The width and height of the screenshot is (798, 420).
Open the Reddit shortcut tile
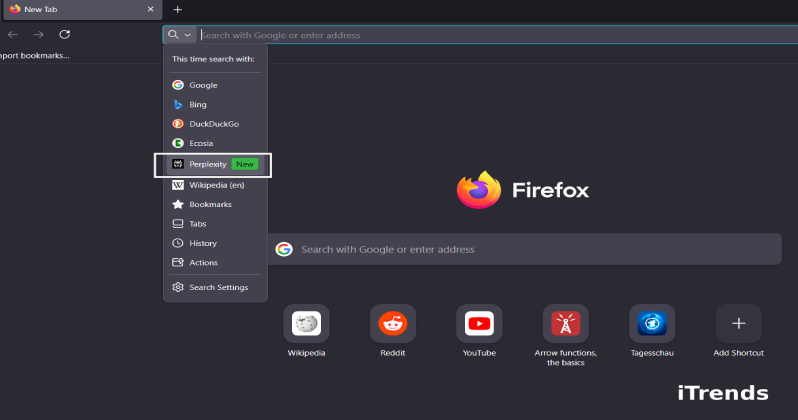pos(392,324)
